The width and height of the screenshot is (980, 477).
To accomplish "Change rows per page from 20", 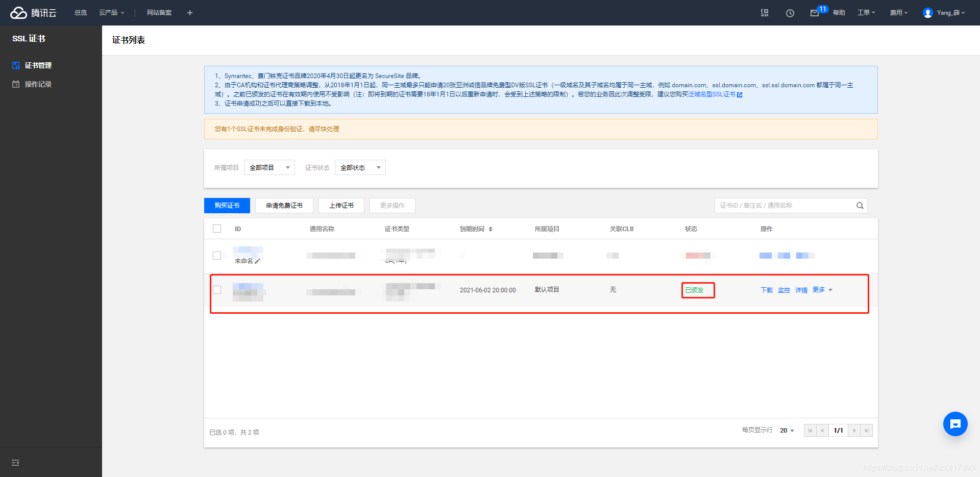I will pyautogui.click(x=787, y=431).
